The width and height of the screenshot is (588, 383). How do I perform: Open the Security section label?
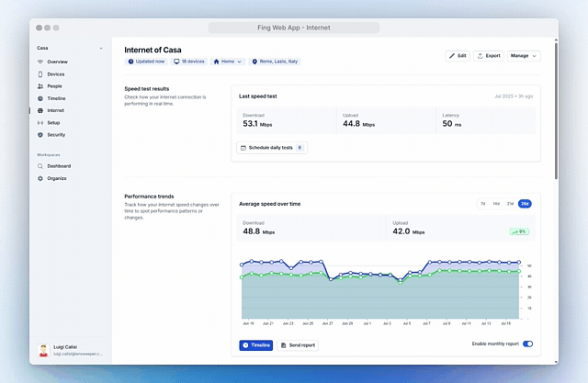pos(56,135)
